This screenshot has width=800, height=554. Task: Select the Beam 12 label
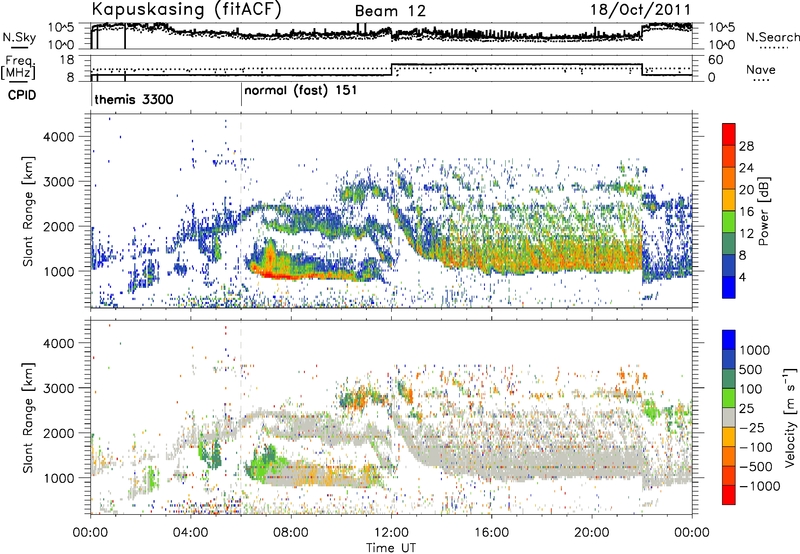pos(390,11)
